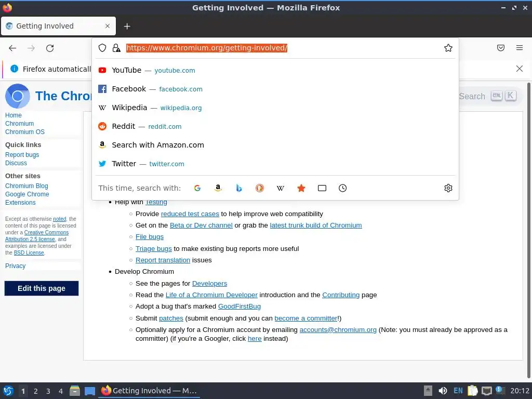Open a new tab with plus

coord(127,26)
